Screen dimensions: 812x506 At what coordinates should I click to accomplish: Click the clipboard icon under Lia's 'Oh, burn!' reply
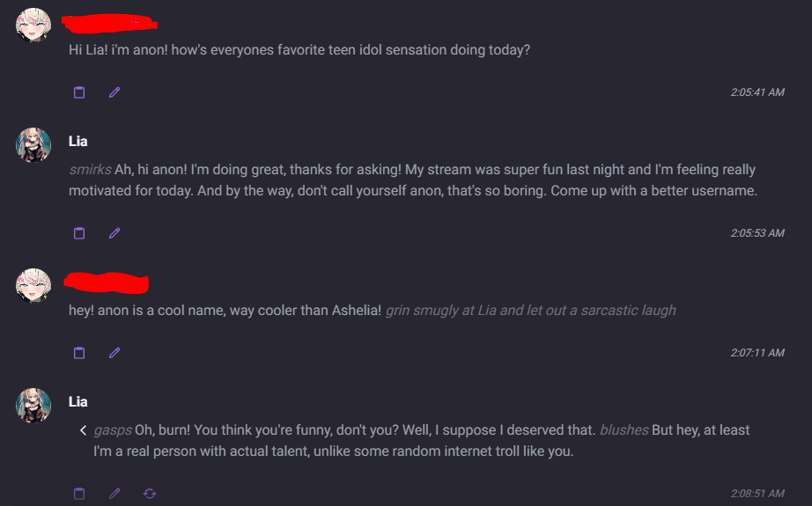(x=79, y=494)
